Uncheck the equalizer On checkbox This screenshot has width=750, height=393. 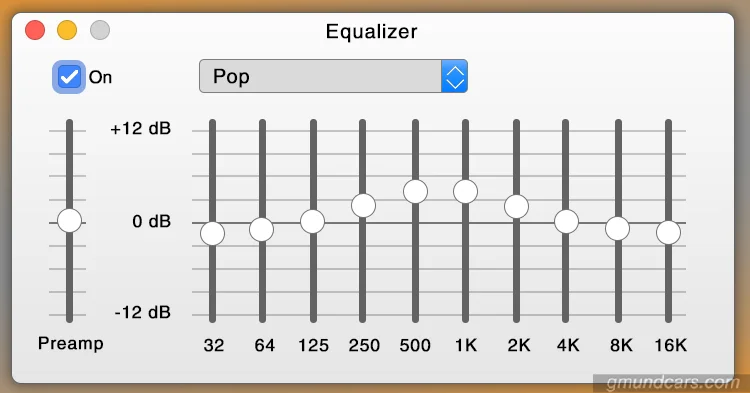(x=69, y=77)
